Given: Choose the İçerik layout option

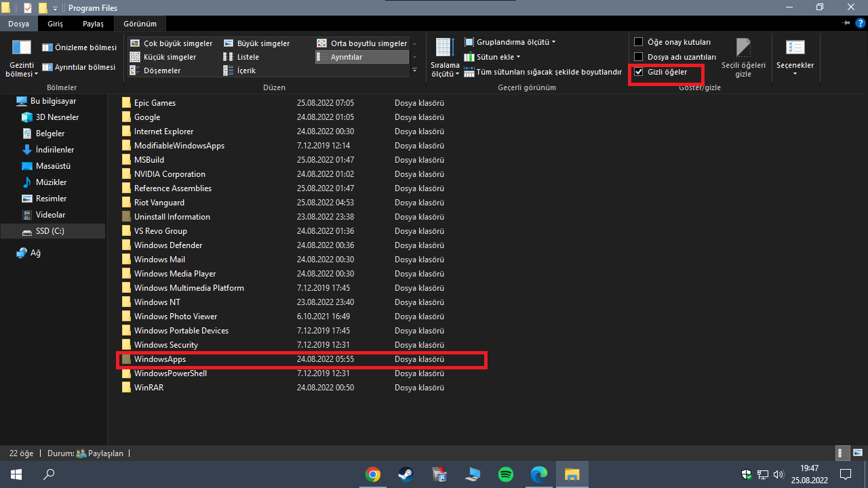Looking at the screenshot, I should click(240, 70).
